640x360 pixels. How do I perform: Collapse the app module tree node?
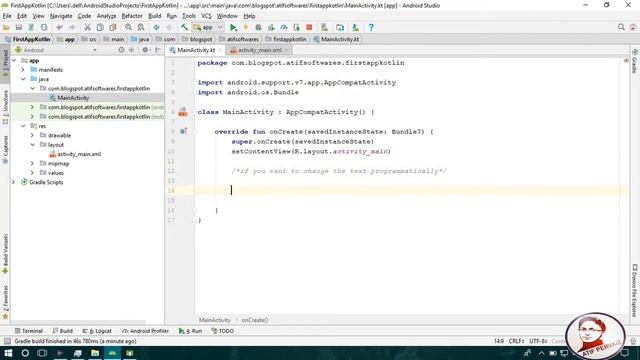14,60
